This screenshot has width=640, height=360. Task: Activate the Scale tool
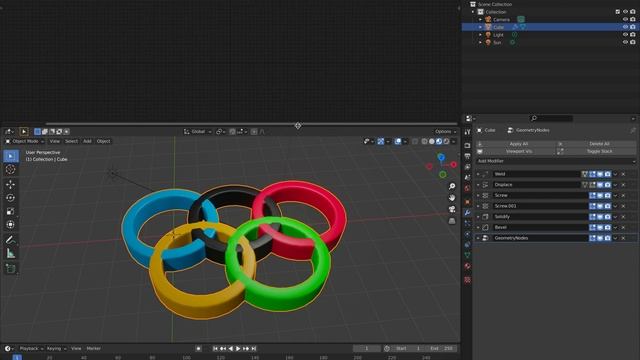(x=11, y=211)
